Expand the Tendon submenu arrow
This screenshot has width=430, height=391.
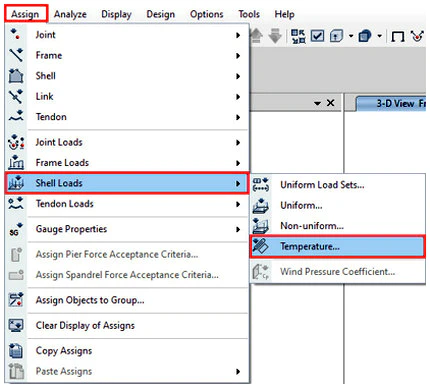[238, 117]
